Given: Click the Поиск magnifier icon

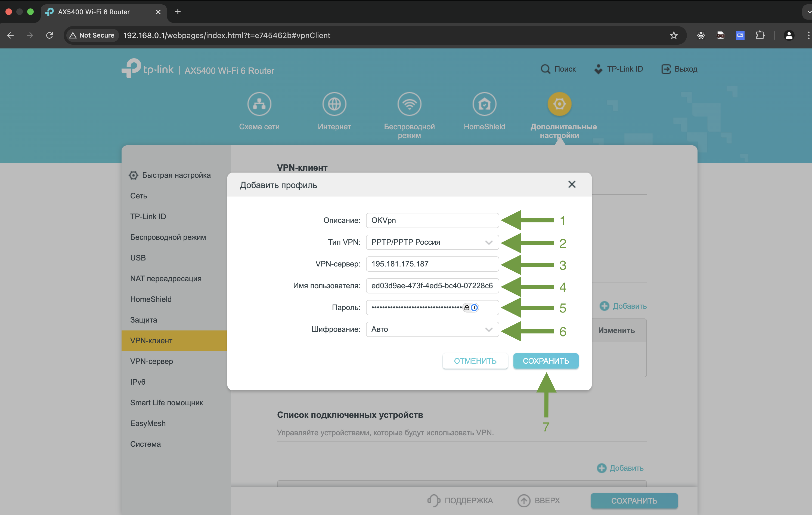Looking at the screenshot, I should [545, 69].
